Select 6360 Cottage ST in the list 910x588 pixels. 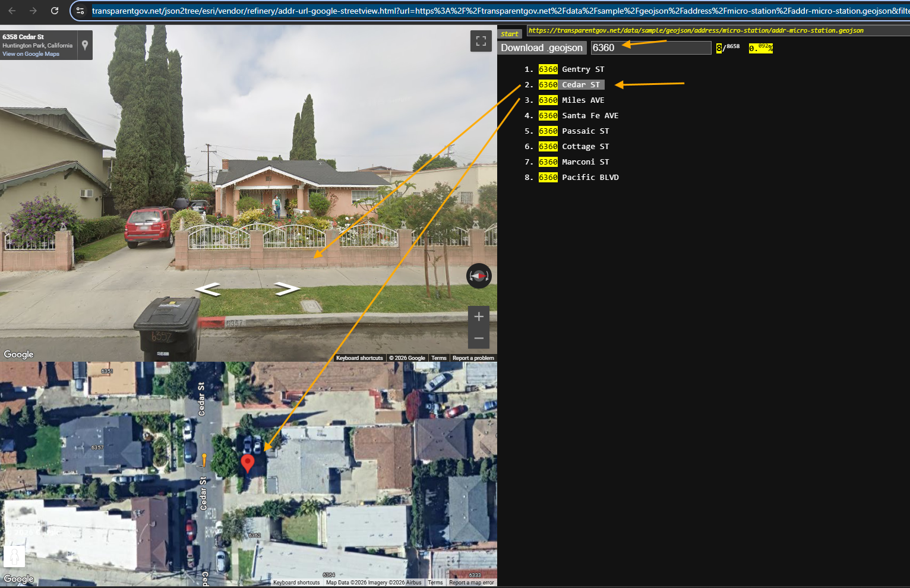pyautogui.click(x=573, y=147)
